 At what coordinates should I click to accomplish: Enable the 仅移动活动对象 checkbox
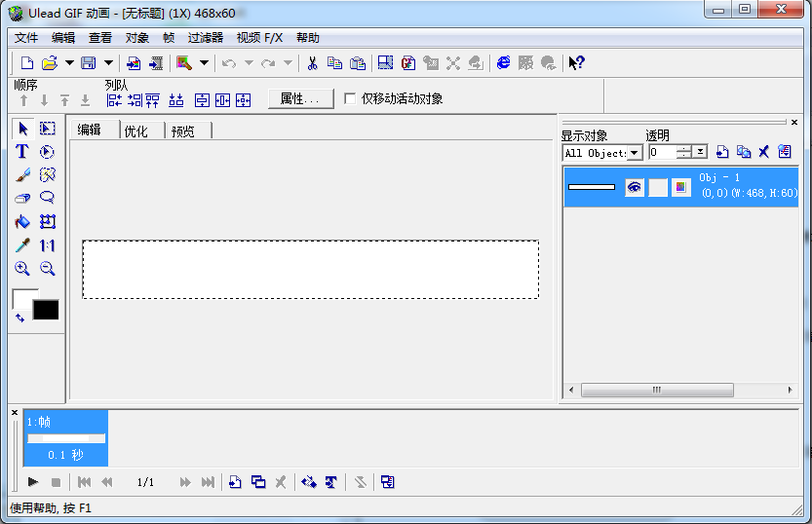point(351,98)
